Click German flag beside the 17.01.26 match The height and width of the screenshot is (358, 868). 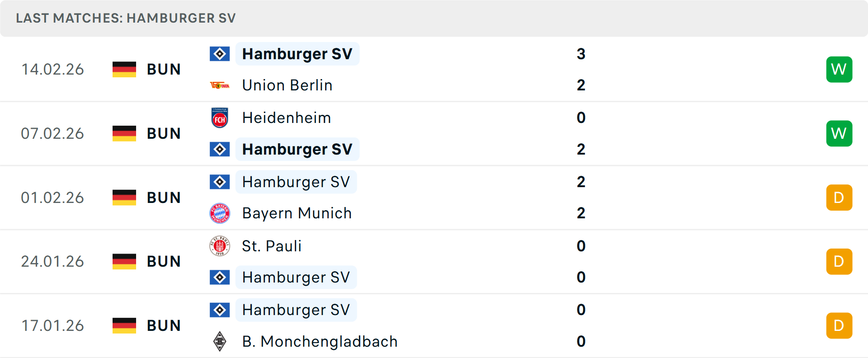(124, 325)
